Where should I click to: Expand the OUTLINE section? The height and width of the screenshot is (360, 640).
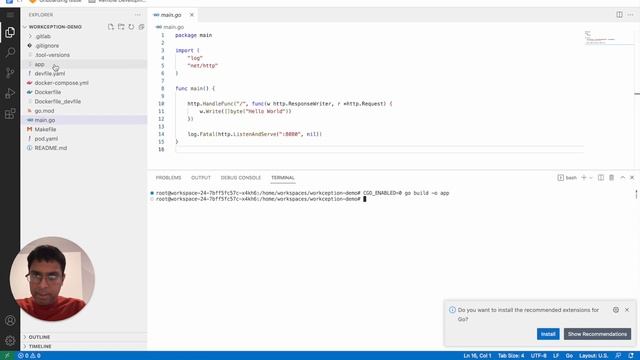84,337
